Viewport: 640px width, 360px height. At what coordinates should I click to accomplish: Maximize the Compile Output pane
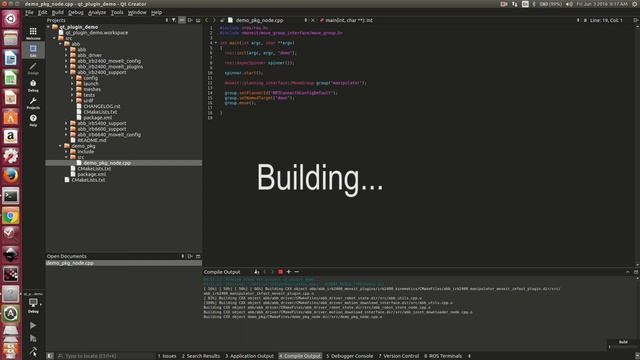click(628, 272)
